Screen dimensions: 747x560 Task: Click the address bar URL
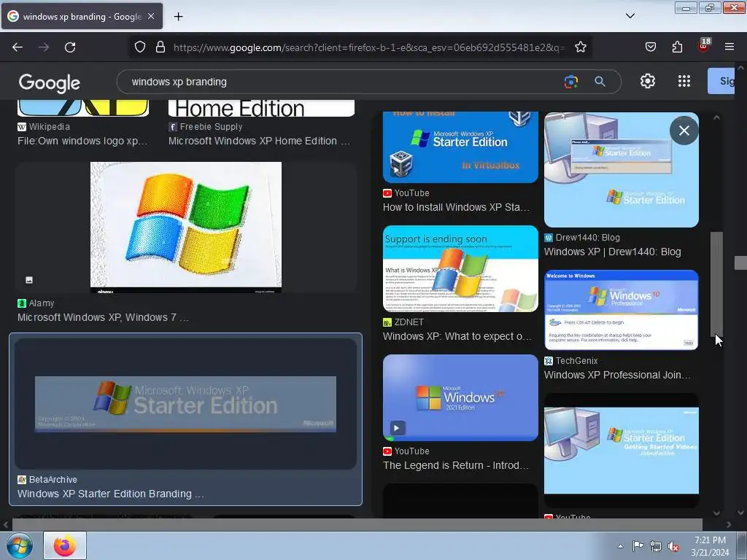tap(369, 47)
